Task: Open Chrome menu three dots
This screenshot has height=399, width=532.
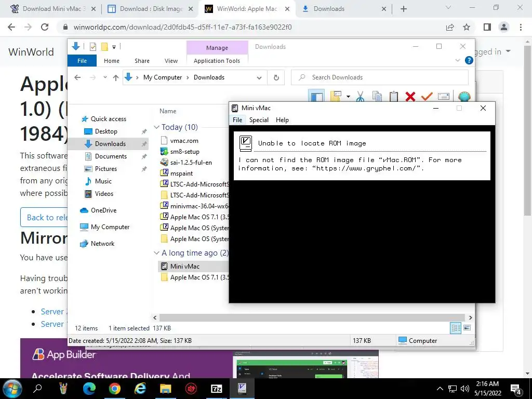Action: point(521,27)
